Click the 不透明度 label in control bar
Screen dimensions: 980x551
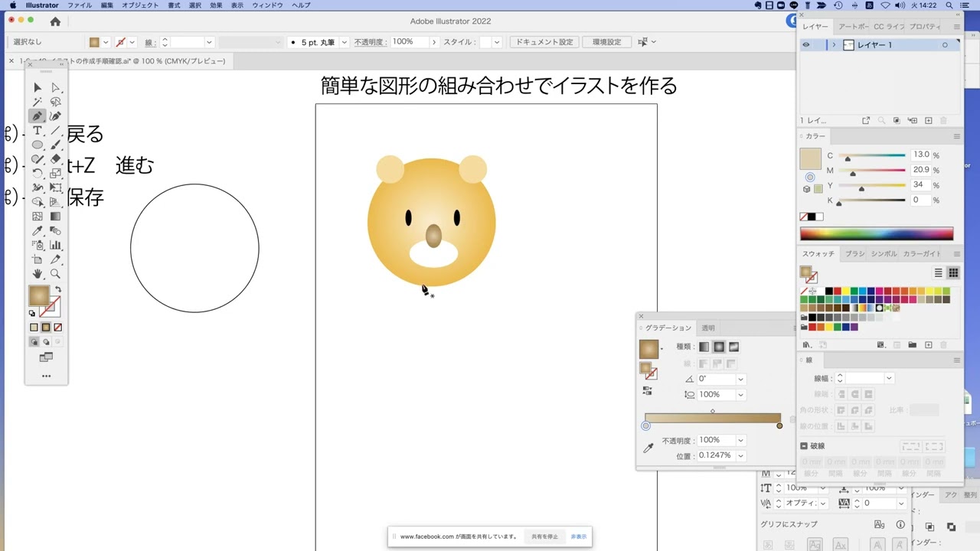371,42
